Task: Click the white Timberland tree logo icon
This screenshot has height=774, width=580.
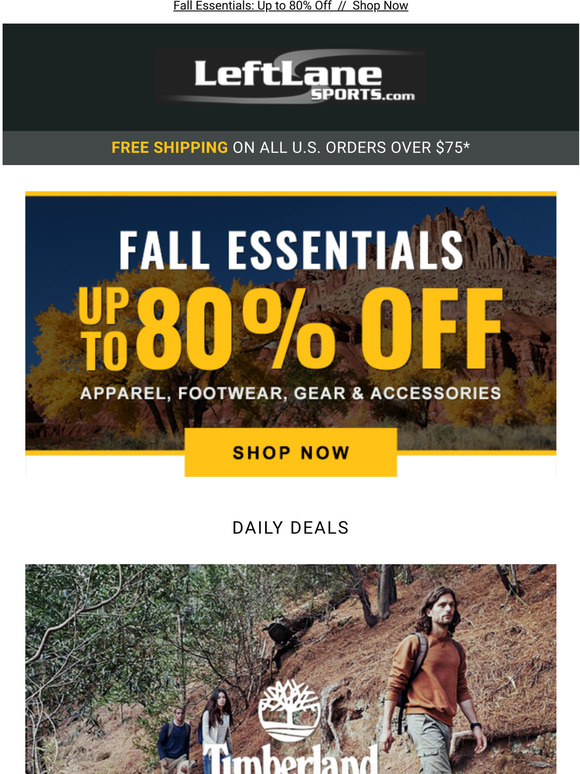Action: (x=290, y=711)
